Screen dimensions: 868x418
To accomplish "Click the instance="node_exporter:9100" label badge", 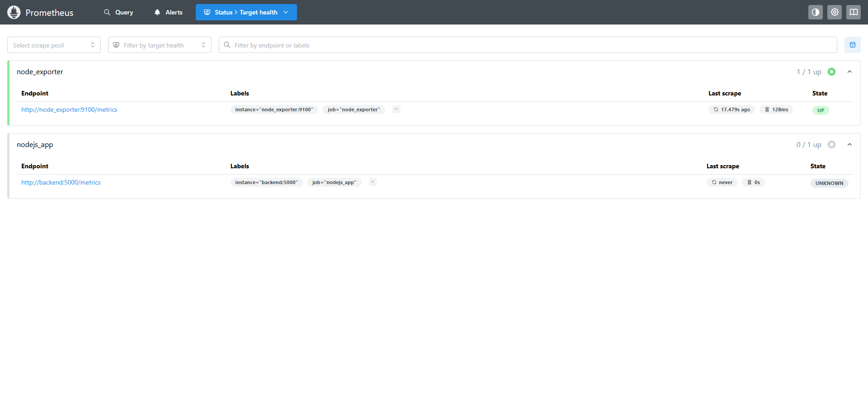I will (x=274, y=109).
